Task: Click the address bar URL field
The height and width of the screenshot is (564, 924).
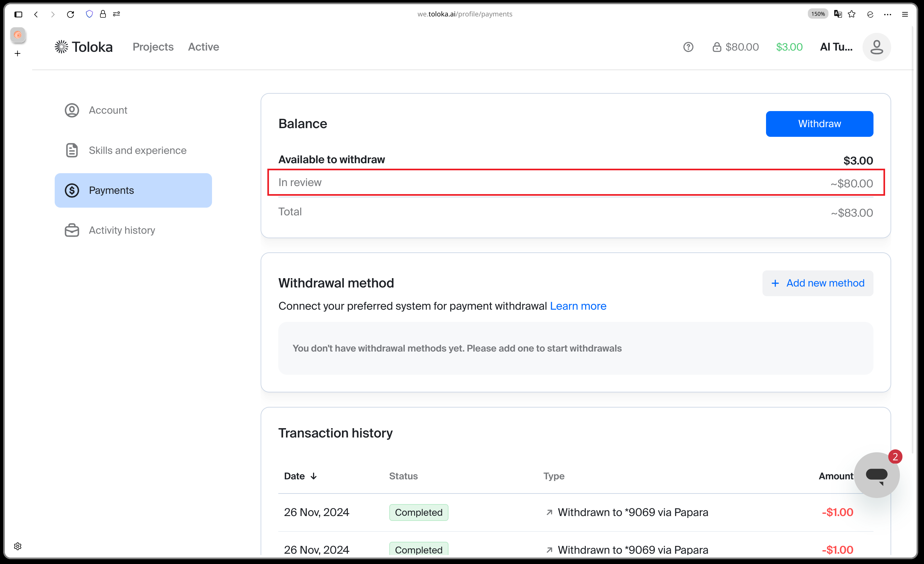Action: click(x=465, y=14)
